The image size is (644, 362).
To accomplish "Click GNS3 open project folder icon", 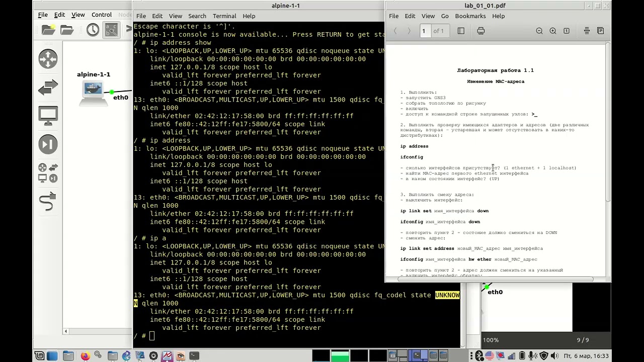I will pos(67,30).
